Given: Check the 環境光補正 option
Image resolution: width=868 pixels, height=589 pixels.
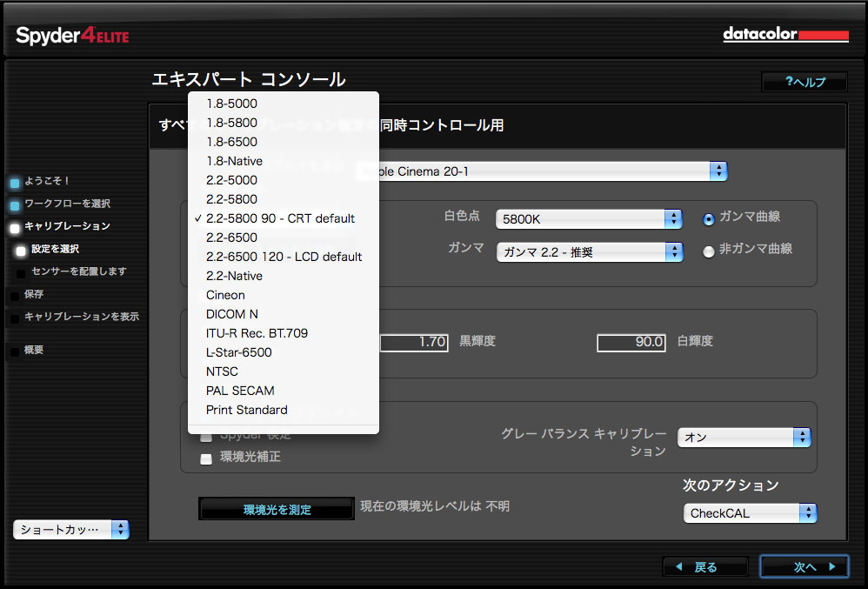Looking at the screenshot, I should point(206,458).
